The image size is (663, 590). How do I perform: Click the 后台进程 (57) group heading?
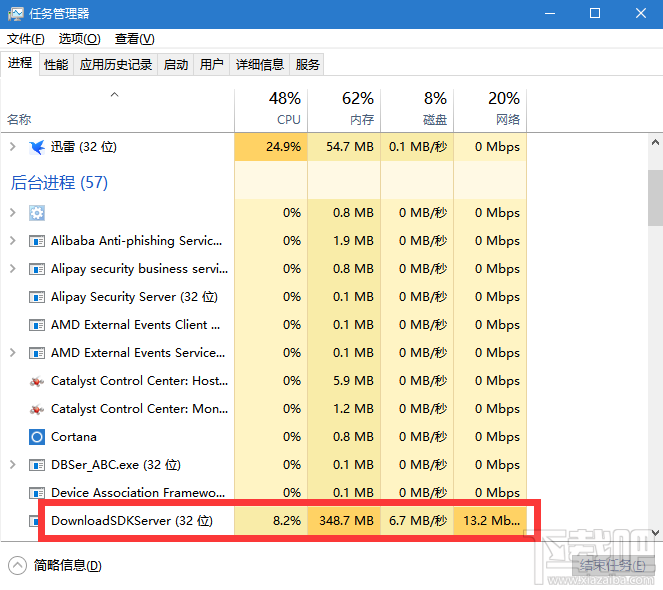pyautogui.click(x=59, y=183)
